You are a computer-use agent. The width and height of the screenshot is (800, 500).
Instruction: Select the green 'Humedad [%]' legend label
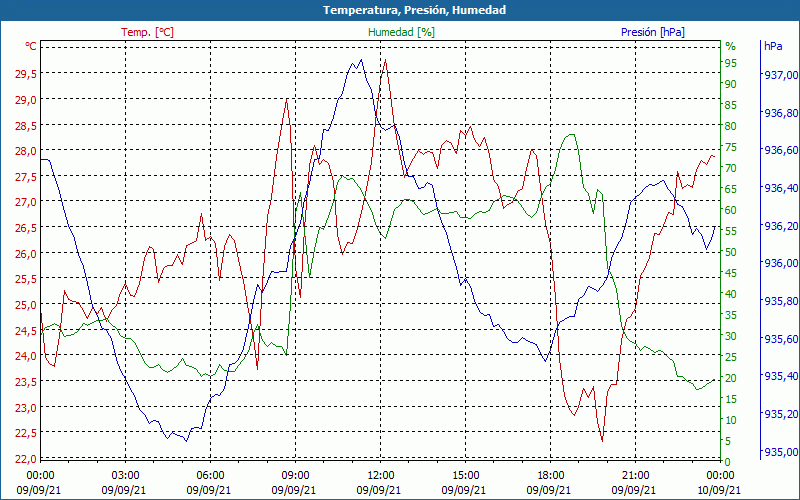click(x=402, y=32)
